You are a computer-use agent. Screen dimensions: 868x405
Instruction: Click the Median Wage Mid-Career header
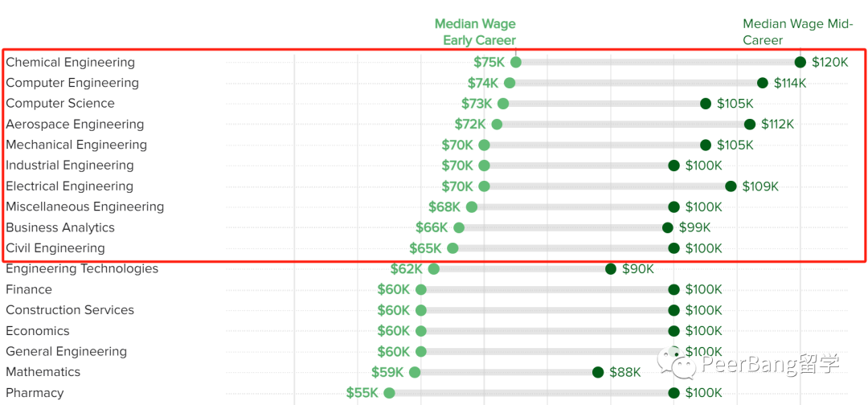(x=797, y=31)
